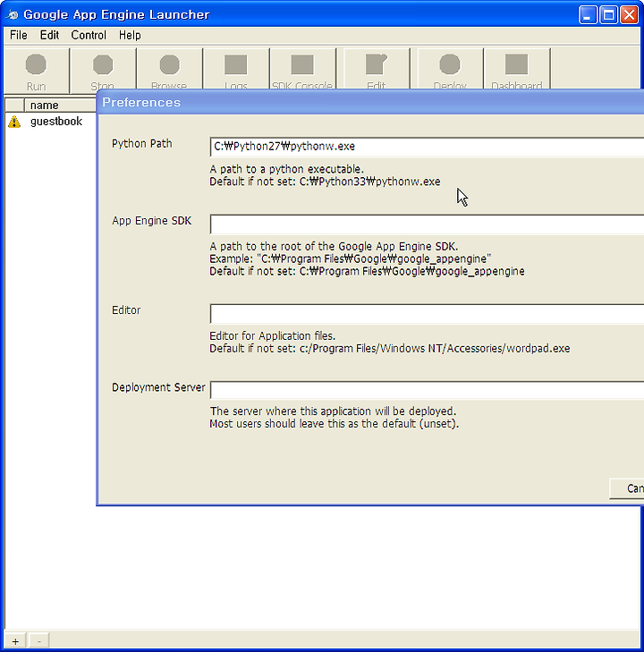Click the Google App Engine Launcher title icon
The height and width of the screenshot is (652, 644).
13,14
